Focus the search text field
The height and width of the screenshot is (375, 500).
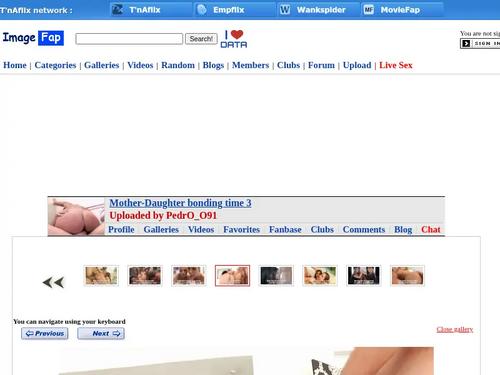[129, 39]
